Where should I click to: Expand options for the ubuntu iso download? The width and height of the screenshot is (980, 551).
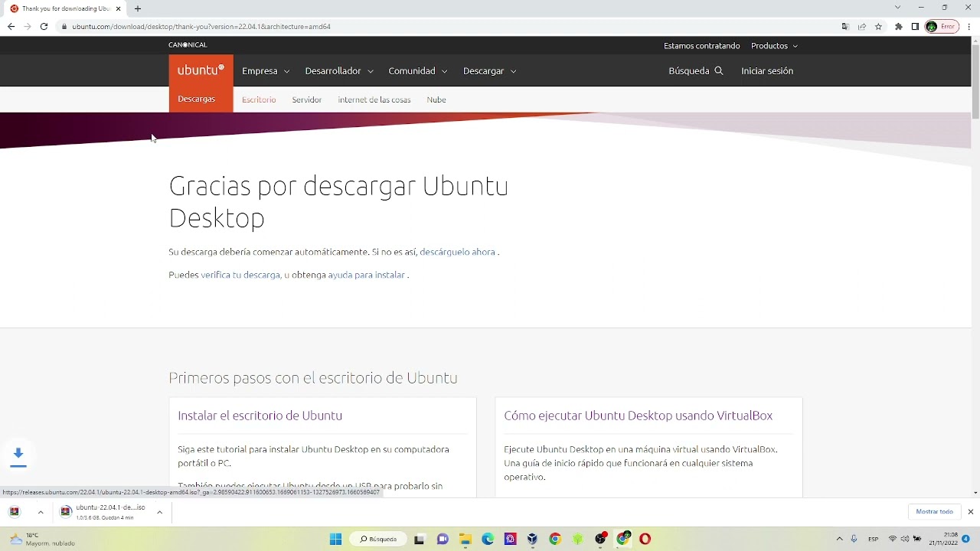pos(159,512)
